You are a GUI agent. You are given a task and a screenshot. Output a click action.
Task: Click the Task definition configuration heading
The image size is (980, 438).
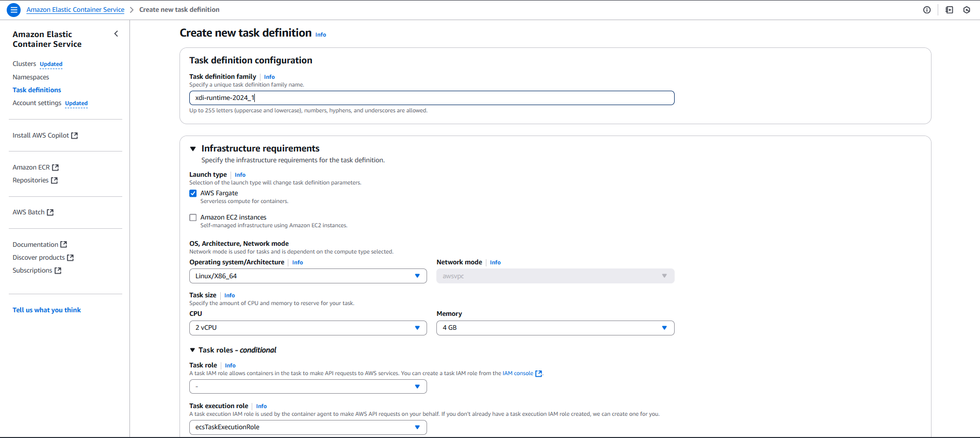pyautogui.click(x=251, y=60)
